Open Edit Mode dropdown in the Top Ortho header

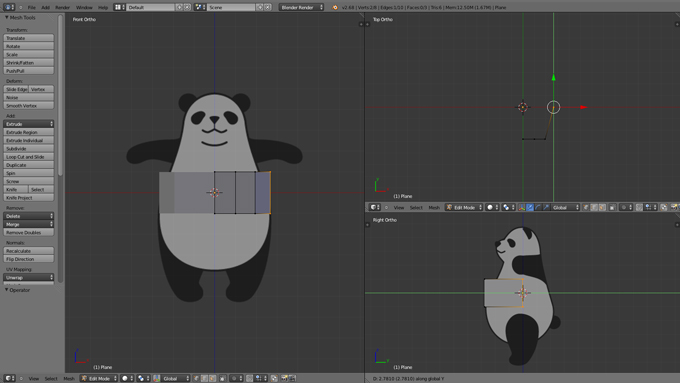[464, 207]
